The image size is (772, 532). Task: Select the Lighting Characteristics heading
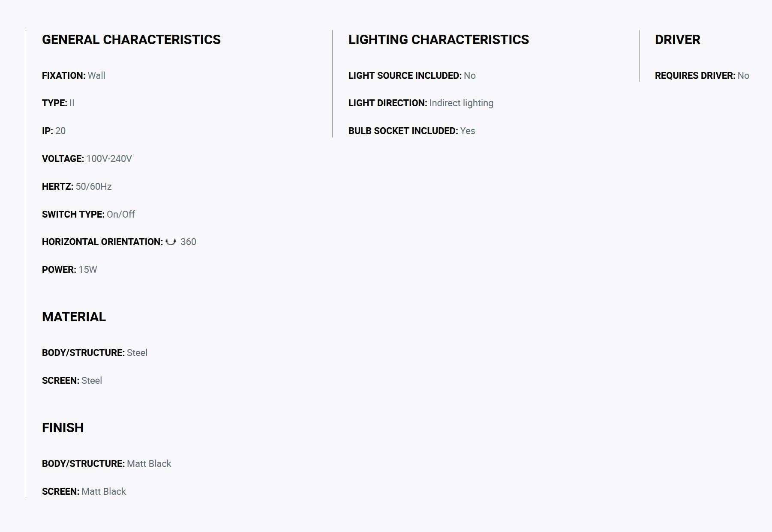tap(439, 40)
